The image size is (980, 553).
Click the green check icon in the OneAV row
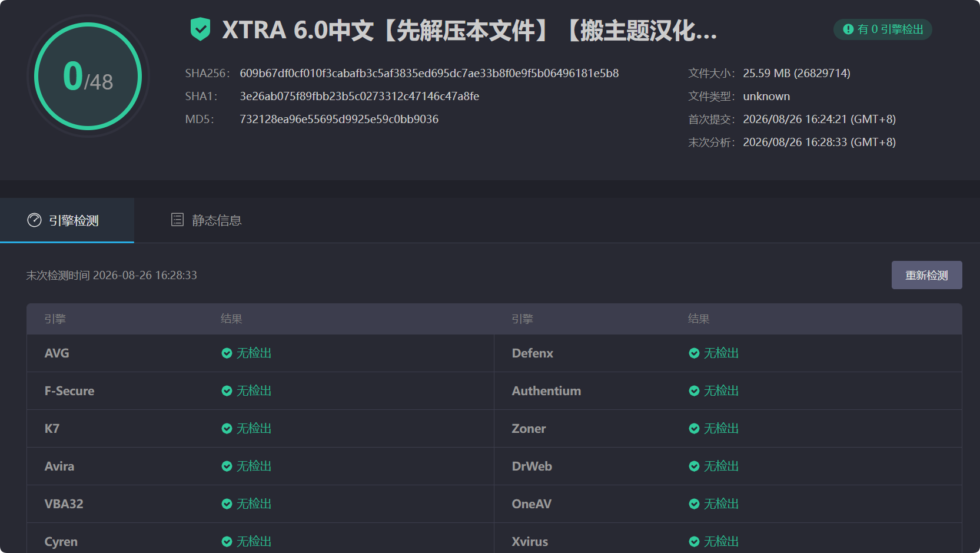tap(694, 504)
